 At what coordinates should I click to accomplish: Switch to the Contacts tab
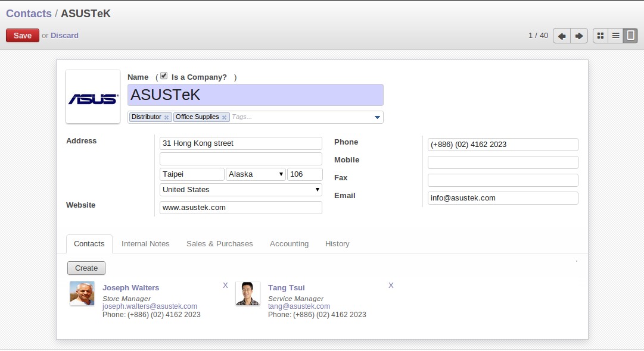click(x=89, y=243)
